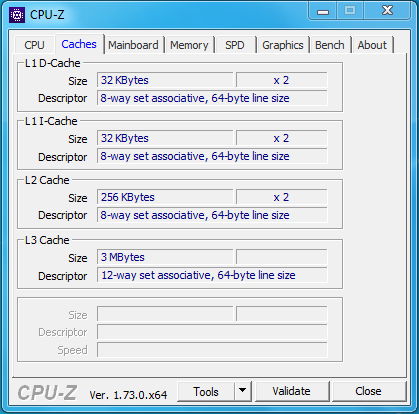
Task: Close the window with X icon
Action: click(x=387, y=11)
